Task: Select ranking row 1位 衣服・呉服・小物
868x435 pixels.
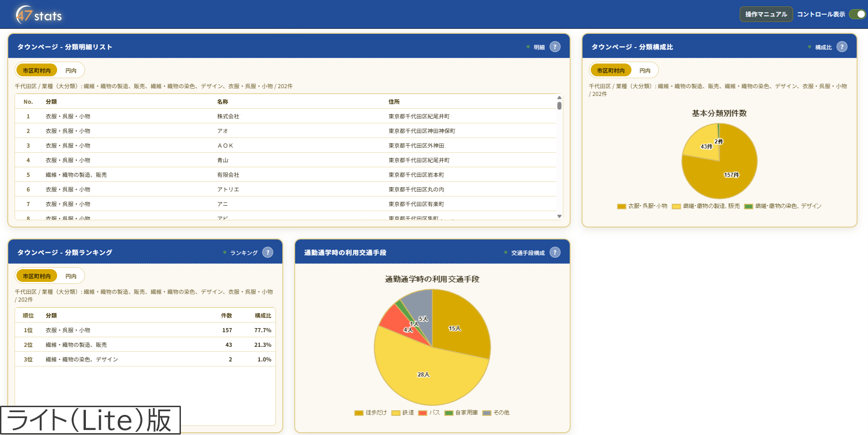Action: 145,330
